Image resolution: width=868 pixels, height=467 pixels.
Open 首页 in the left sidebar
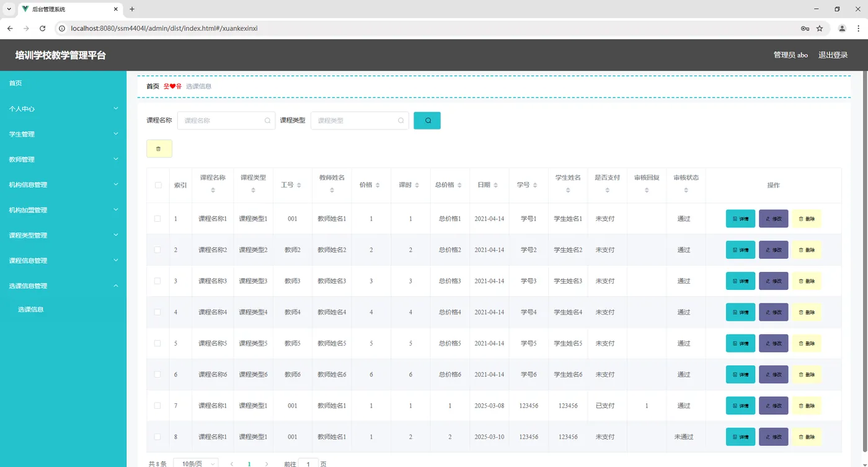pos(63,83)
